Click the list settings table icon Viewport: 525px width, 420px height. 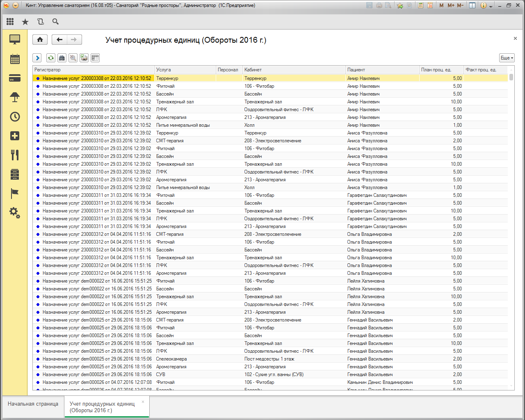pyautogui.click(x=95, y=58)
